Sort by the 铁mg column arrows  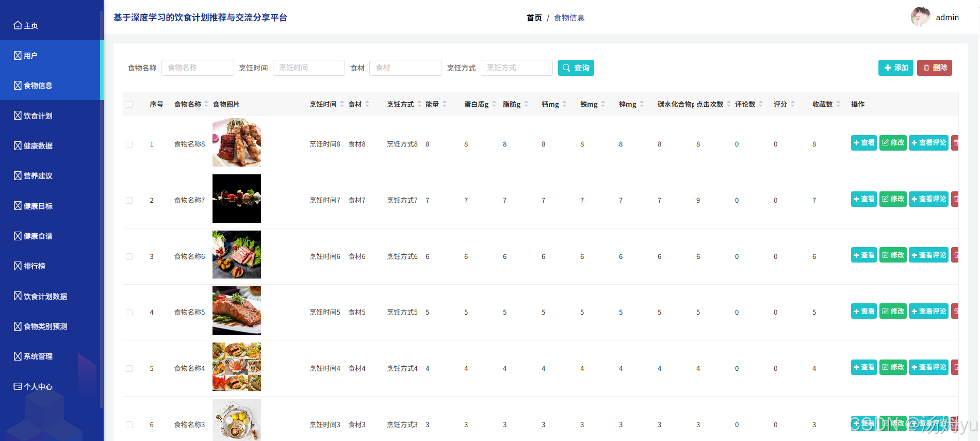pos(603,104)
